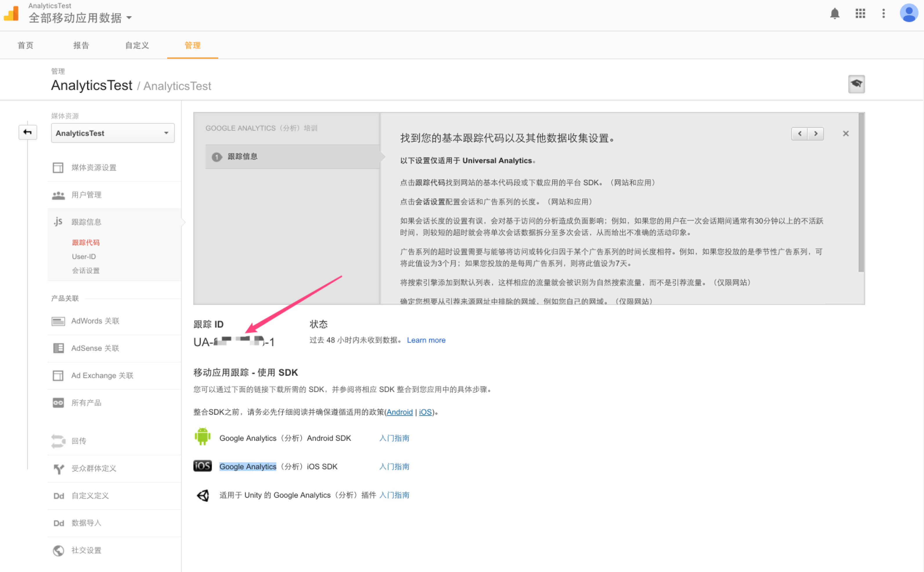Open the AnalyticsTest property dropdown
Screen dimensions: 924x572
[x=113, y=133]
